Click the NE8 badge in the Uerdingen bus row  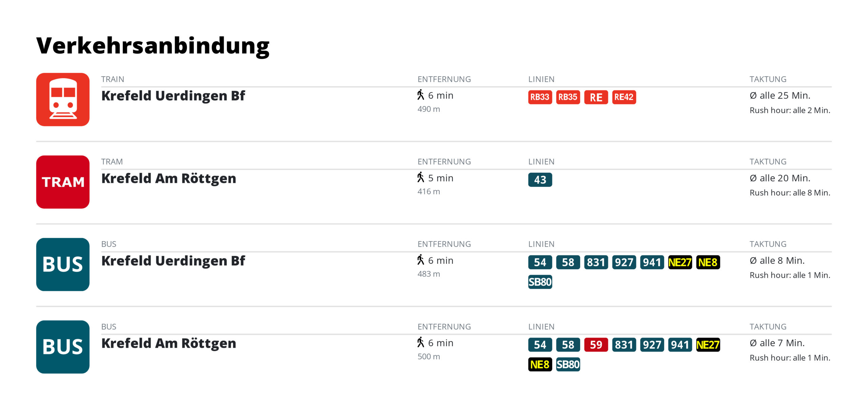[708, 262]
